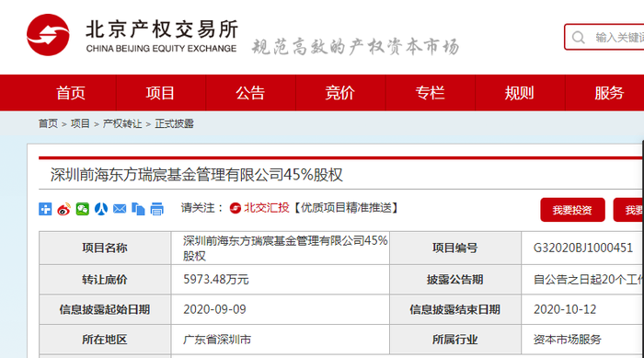The image size is (644, 358).
Task: Share the project to Weibo
Action: [63, 209]
